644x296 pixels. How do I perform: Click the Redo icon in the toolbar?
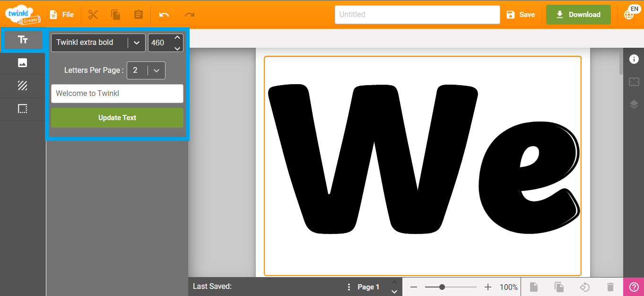(x=189, y=14)
